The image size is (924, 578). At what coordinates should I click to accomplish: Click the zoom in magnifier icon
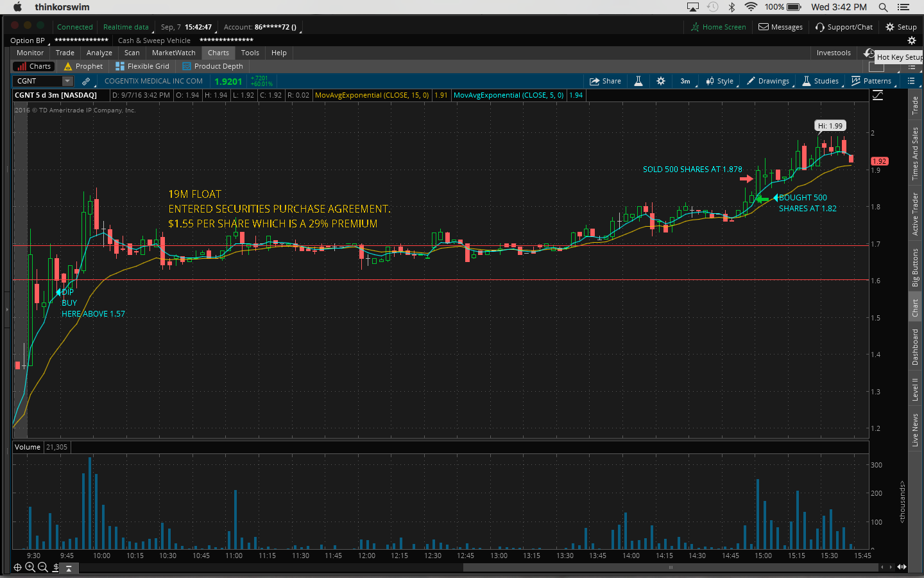[x=30, y=567]
